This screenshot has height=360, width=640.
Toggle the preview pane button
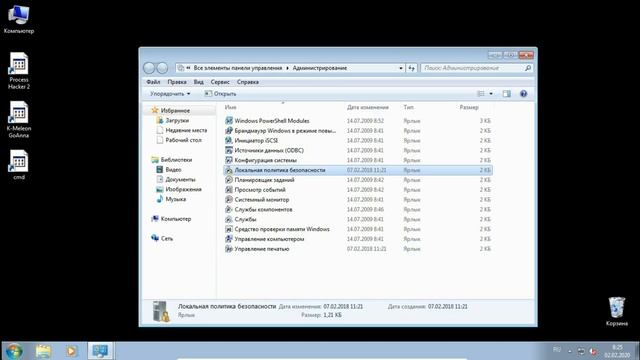507,94
